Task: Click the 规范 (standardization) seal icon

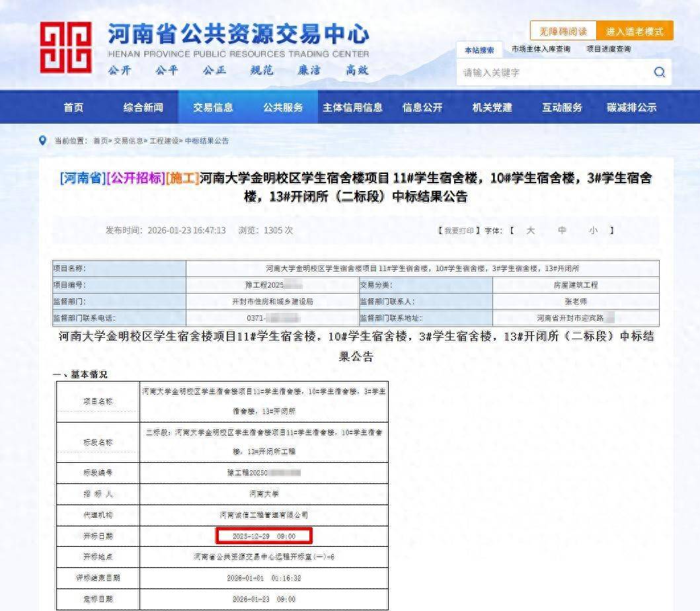Action: pos(260,69)
